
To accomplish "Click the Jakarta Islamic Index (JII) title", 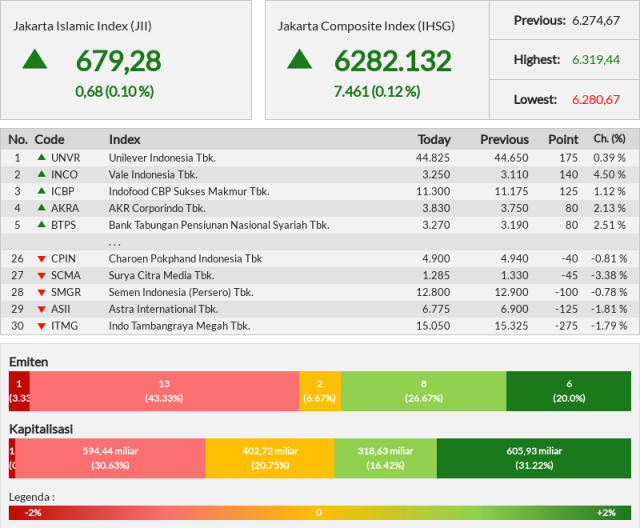I will click(x=82, y=26).
